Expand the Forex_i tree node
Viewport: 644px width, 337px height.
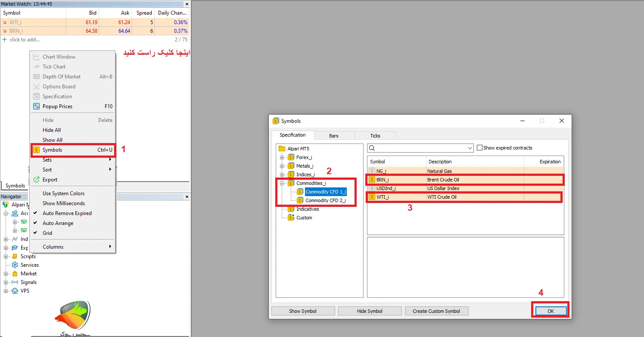pos(282,157)
